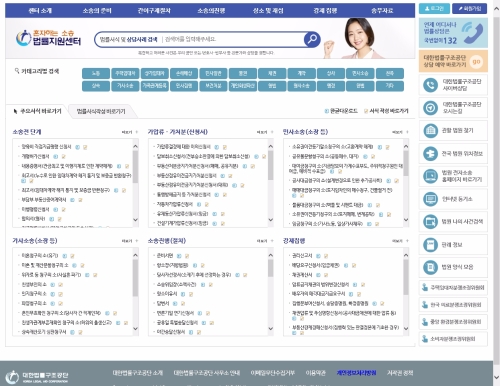
Task: Open the 센터 소개 menu
Action: [40, 11]
